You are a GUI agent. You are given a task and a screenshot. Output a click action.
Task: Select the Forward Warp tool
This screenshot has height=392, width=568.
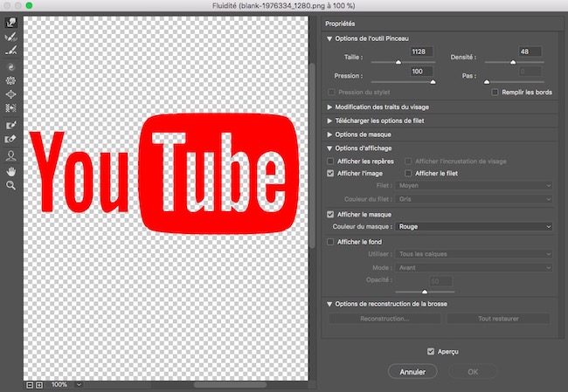[10, 23]
